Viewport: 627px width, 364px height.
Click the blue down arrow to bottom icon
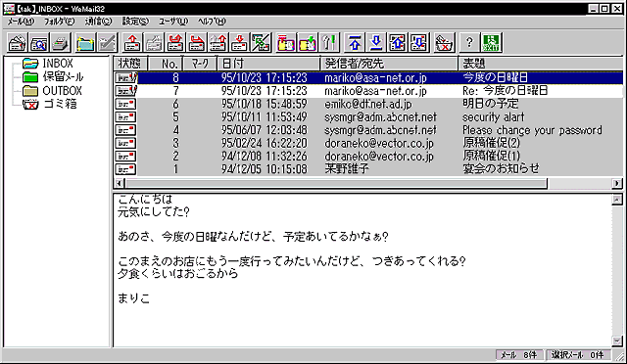pos(376,43)
